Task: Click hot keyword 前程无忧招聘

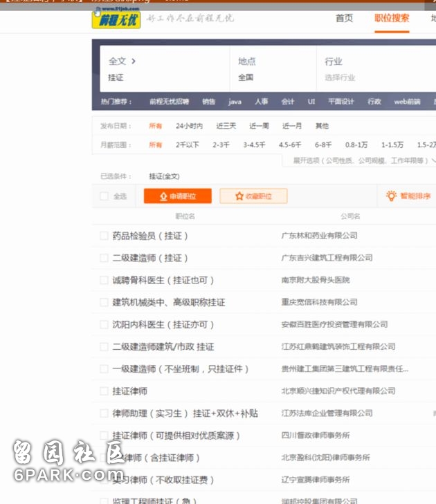Action: pyautogui.click(x=169, y=102)
